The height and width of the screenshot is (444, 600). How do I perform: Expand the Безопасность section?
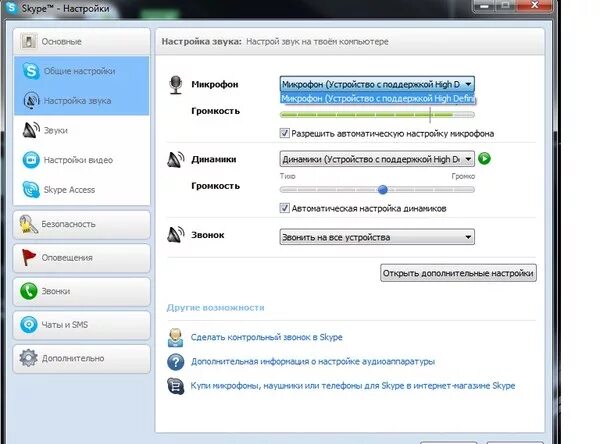(x=82, y=224)
